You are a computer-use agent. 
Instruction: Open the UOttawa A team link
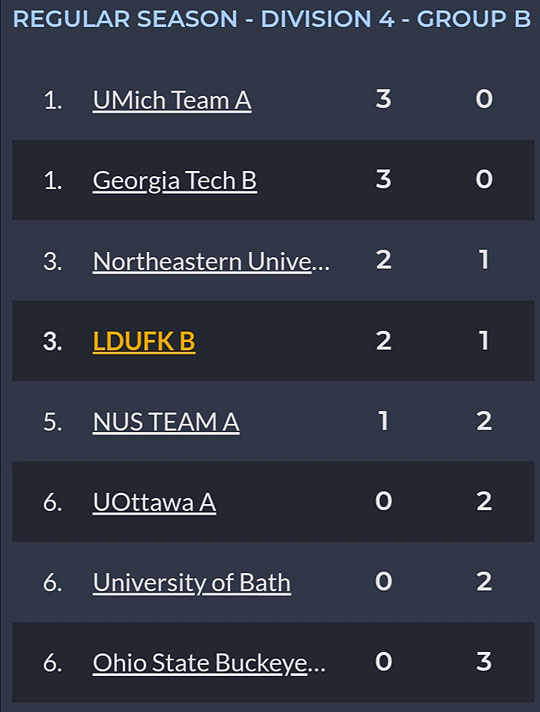click(154, 502)
